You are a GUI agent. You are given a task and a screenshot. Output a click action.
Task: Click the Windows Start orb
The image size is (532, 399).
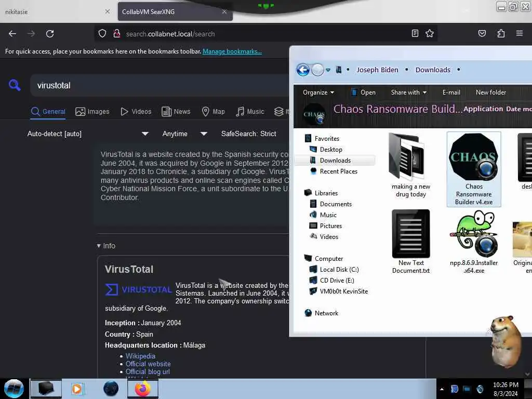pos(14,389)
